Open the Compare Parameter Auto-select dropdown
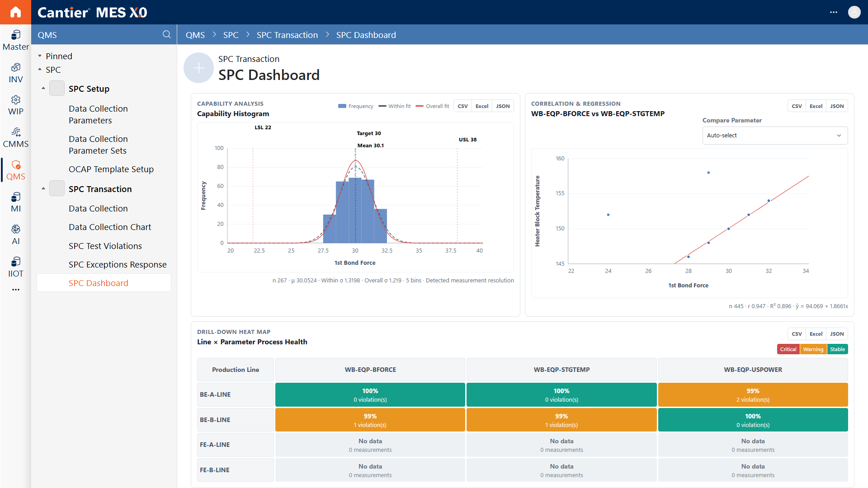This screenshot has height=488, width=868. [x=775, y=136]
